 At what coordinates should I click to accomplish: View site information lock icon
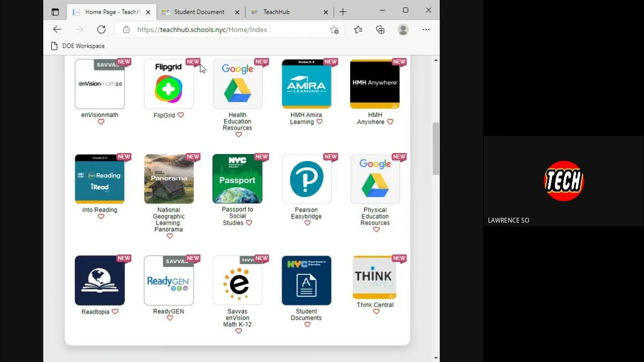[x=126, y=30]
